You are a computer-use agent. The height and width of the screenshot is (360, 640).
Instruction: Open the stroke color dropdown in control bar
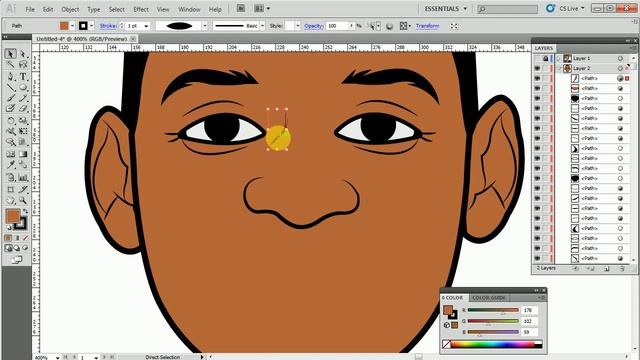[x=91, y=26]
